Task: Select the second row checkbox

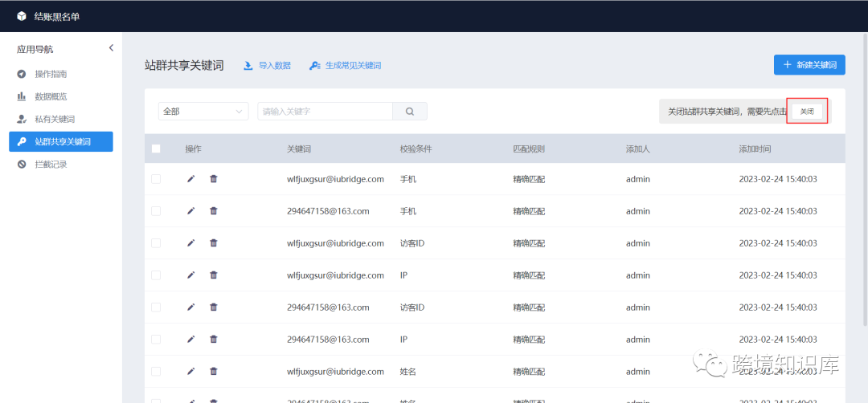Action: (x=156, y=211)
